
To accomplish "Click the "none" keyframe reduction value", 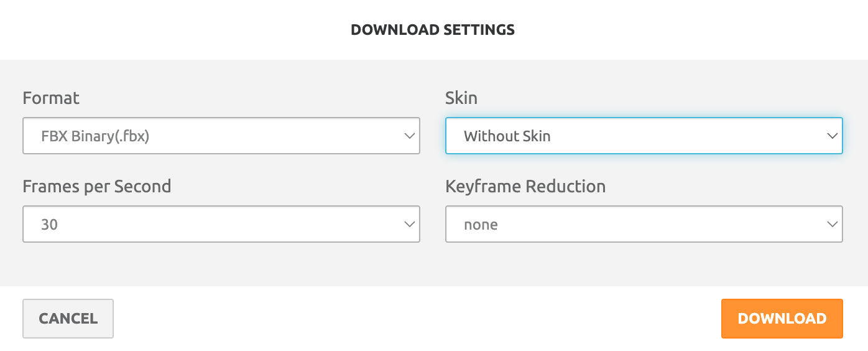I will (481, 224).
